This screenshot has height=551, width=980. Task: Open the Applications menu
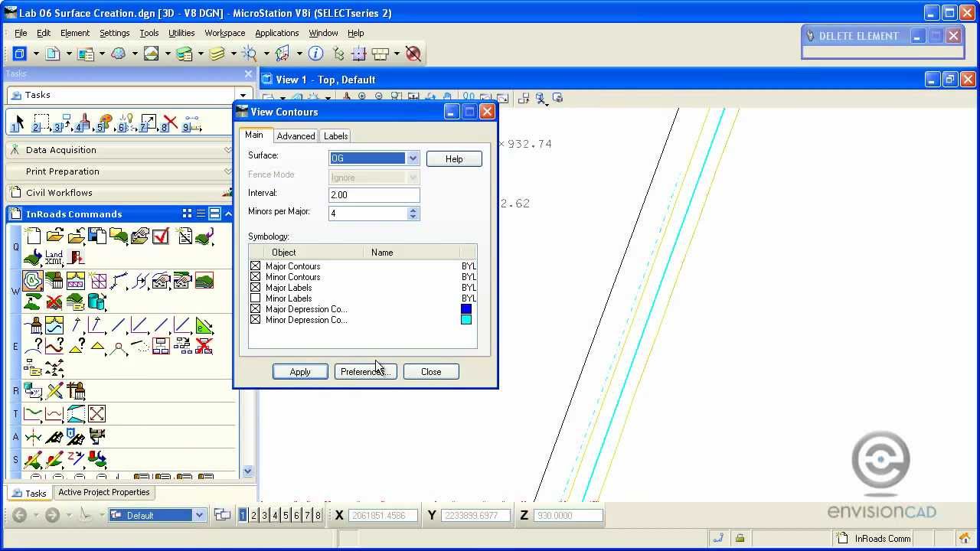point(276,33)
